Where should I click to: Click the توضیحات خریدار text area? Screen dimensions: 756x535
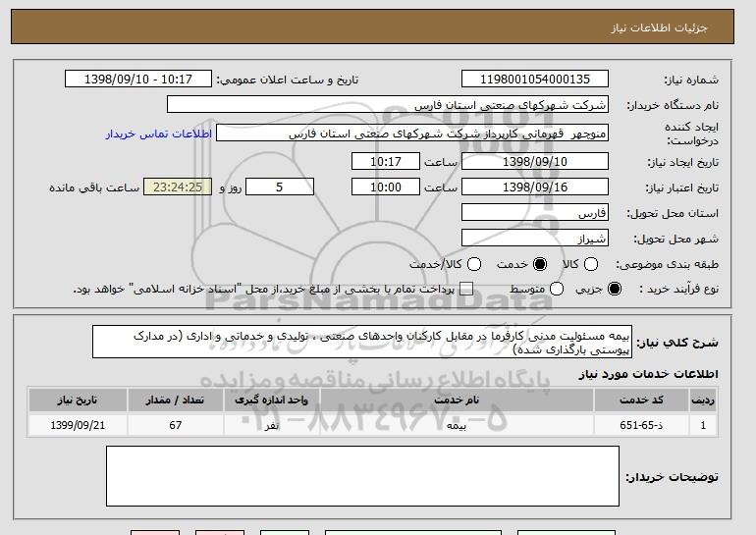[362, 476]
